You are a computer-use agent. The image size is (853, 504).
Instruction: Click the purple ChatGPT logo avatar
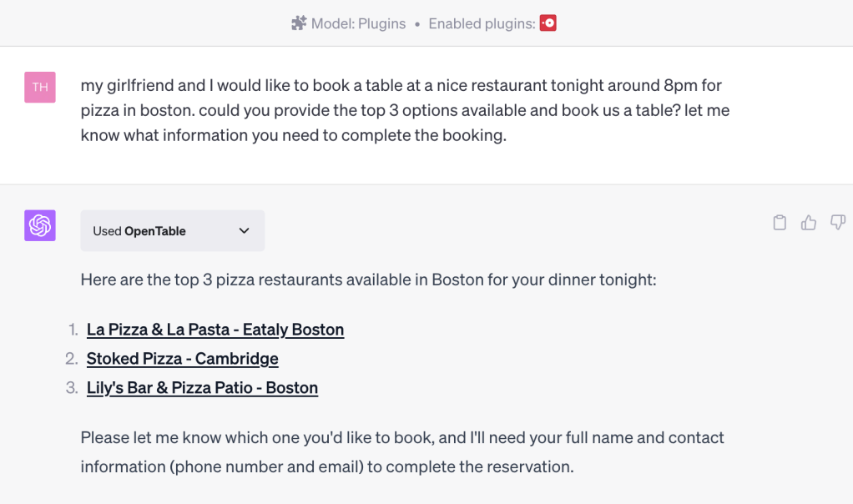(x=40, y=225)
